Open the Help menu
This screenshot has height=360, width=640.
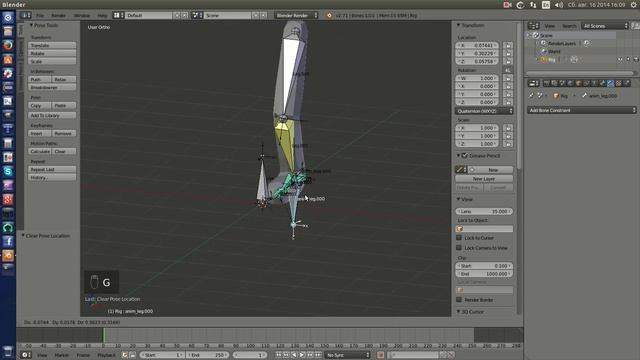102,16
